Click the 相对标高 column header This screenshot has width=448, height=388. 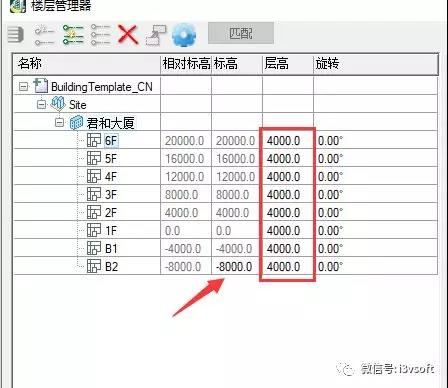pyautogui.click(x=186, y=63)
